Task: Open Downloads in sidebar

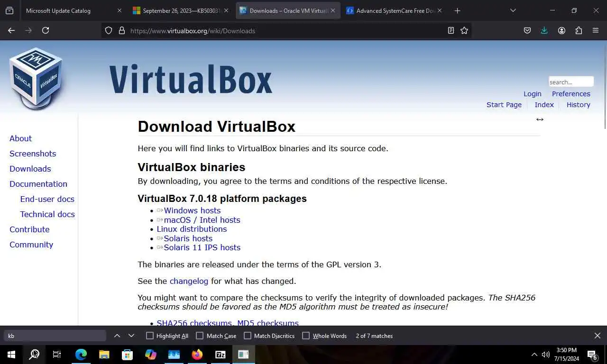Action: point(30,169)
